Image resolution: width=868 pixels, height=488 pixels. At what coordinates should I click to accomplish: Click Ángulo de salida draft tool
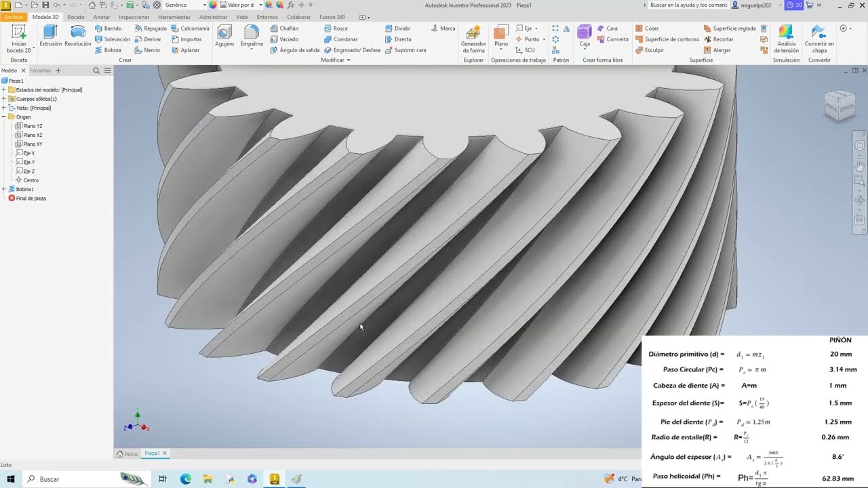coord(295,50)
